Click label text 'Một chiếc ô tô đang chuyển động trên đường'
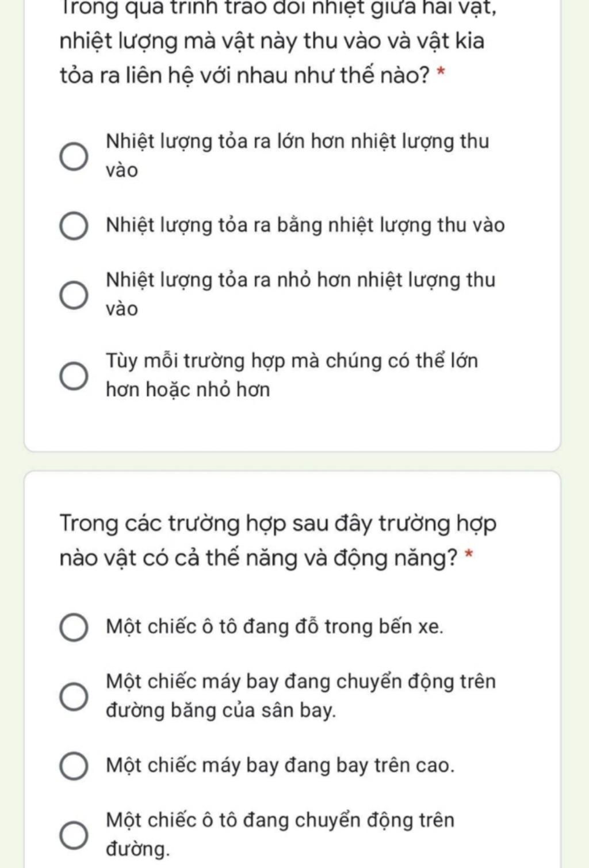Viewport: 589px width, 868px height. pos(280,834)
